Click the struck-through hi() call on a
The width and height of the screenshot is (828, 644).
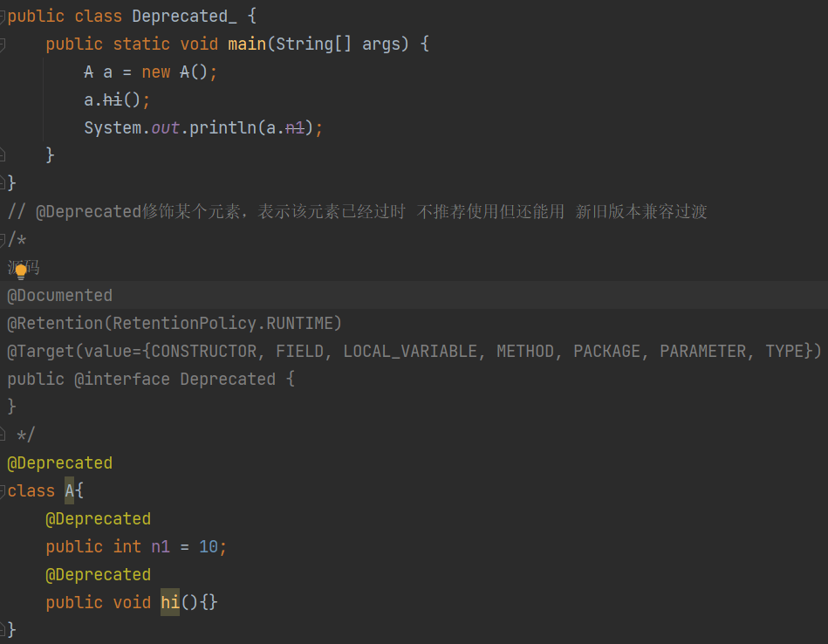pyautogui.click(x=113, y=99)
